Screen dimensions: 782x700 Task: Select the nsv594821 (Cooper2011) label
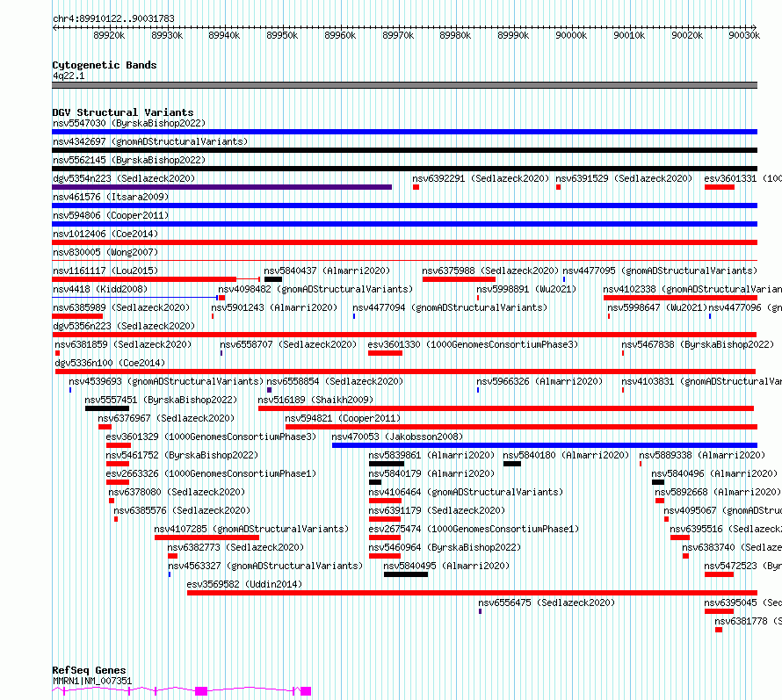click(343, 418)
